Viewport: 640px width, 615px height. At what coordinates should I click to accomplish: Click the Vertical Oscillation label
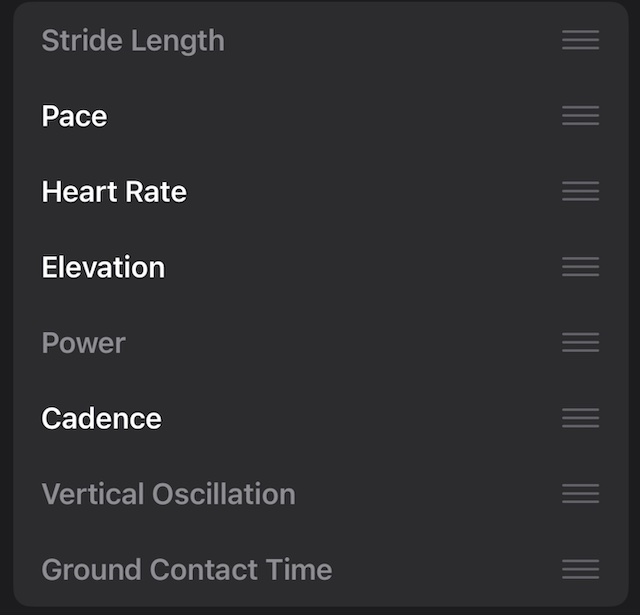tap(168, 494)
